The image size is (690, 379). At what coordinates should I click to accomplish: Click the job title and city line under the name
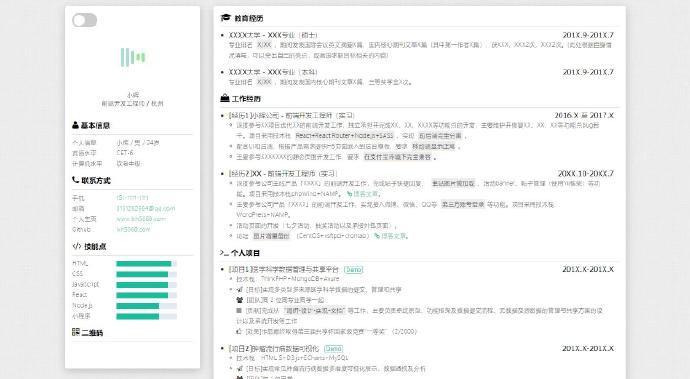point(132,104)
